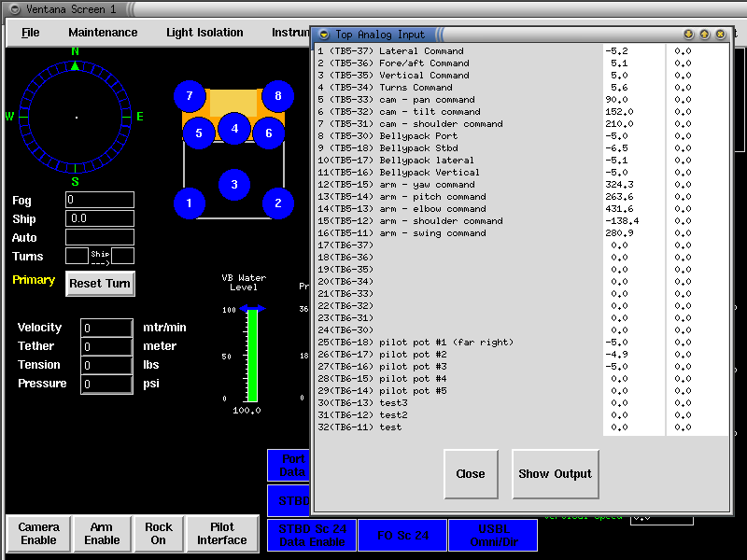Toggle the Rock On button
Screen dimensions: 747x560
coord(158,534)
